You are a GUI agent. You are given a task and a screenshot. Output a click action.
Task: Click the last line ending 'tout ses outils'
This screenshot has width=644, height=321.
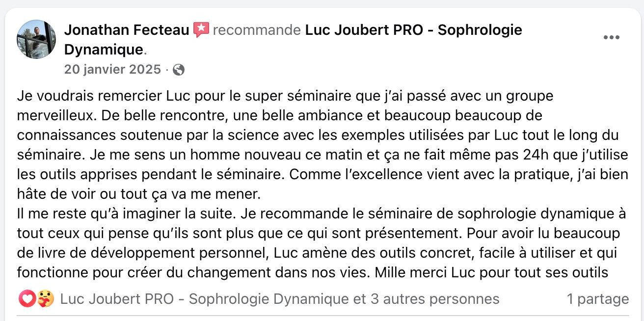pyautogui.click(x=313, y=272)
